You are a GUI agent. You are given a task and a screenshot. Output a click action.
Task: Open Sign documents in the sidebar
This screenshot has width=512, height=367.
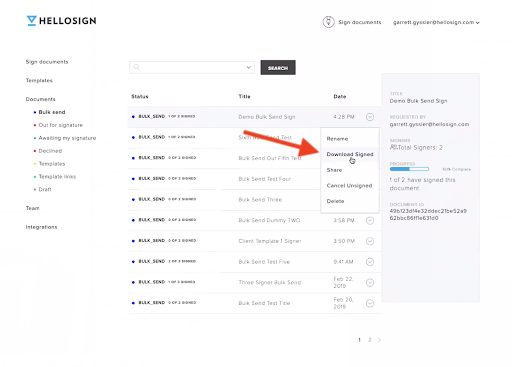[x=47, y=62]
